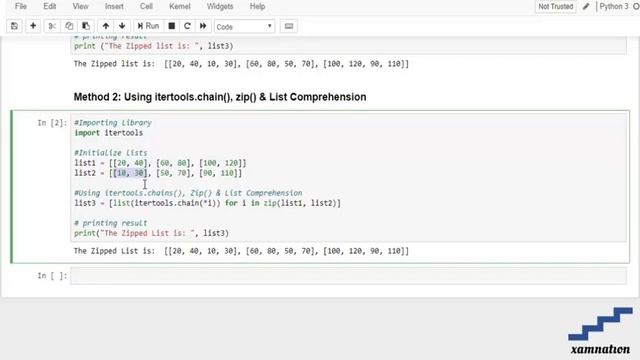The image size is (640, 360).
Task: Click the pencil edit mode indicator
Action: click(x=586, y=7)
